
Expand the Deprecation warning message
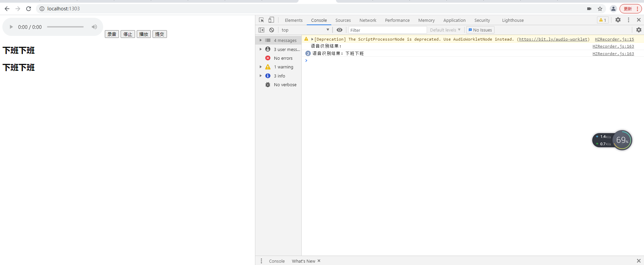(x=312, y=39)
